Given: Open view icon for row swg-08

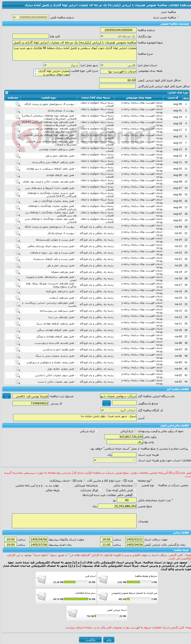Looking at the screenshot, I should coord(17,182).
